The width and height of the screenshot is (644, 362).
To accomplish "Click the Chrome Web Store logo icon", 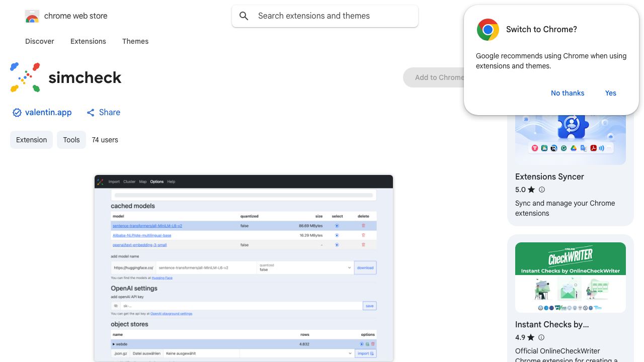I will pos(32,16).
